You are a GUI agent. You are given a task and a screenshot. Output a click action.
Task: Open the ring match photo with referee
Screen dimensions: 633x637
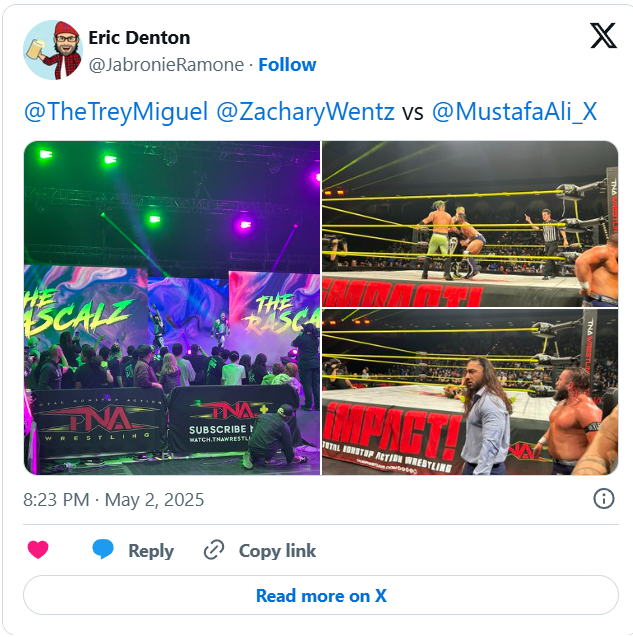[x=470, y=224]
